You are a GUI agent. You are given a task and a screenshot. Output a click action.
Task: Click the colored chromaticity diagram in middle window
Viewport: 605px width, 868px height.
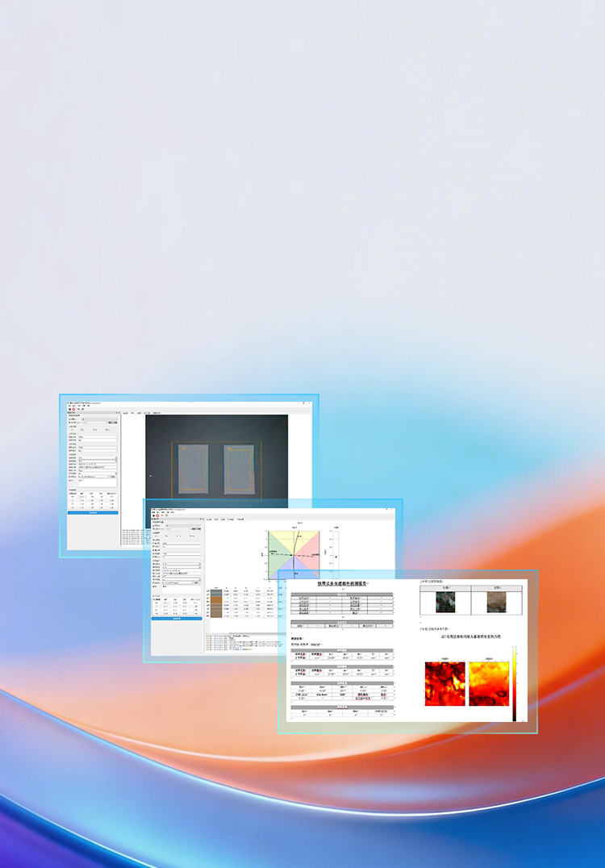[x=294, y=555]
